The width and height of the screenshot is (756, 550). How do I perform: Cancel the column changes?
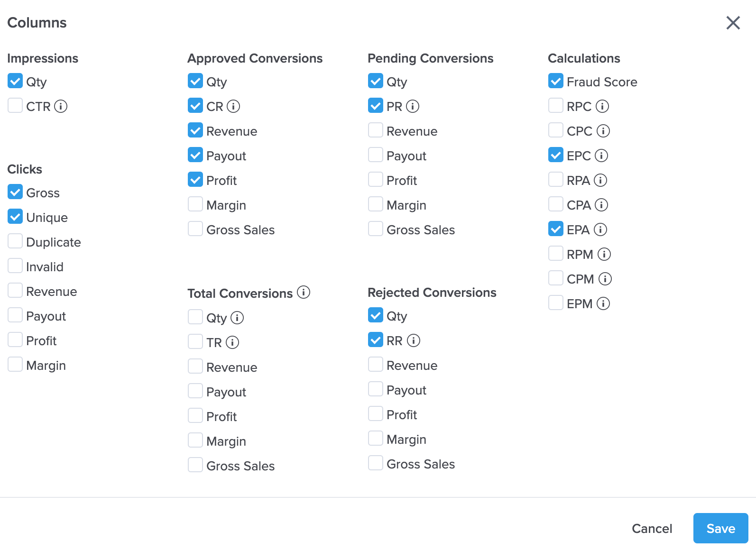tap(652, 528)
